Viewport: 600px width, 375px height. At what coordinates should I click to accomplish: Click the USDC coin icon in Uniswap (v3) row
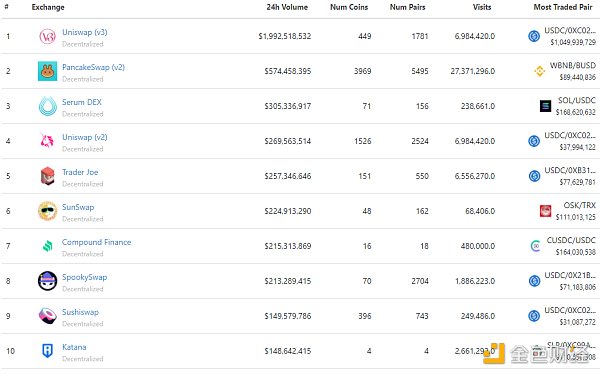click(534, 36)
